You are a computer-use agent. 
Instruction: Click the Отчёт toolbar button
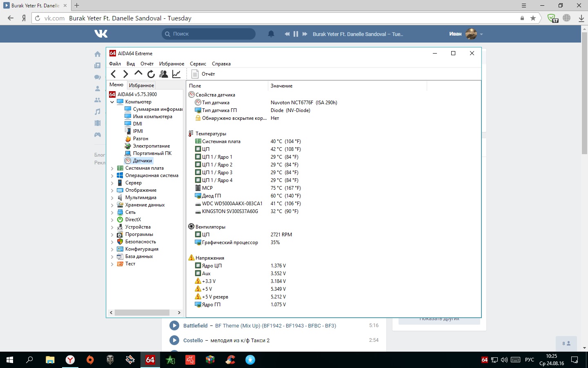pos(203,74)
